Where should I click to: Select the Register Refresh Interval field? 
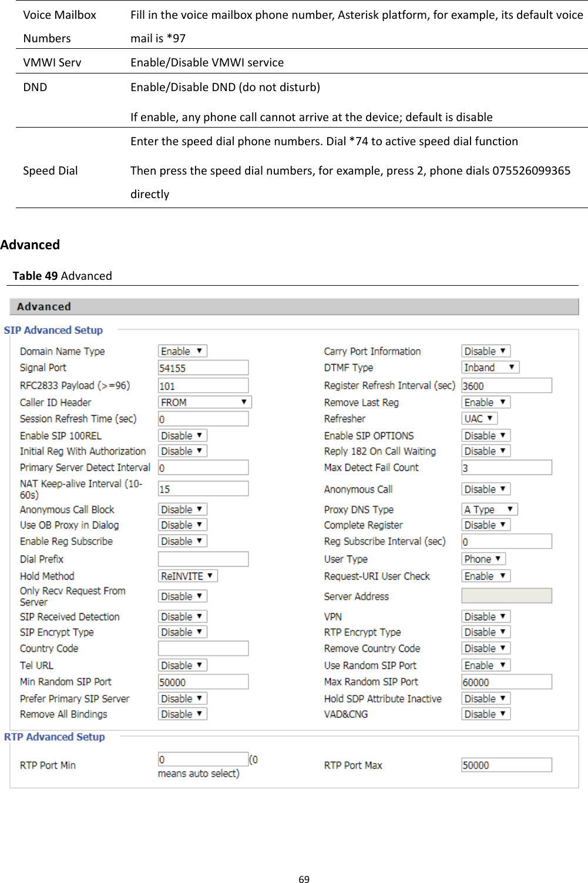[x=506, y=386]
